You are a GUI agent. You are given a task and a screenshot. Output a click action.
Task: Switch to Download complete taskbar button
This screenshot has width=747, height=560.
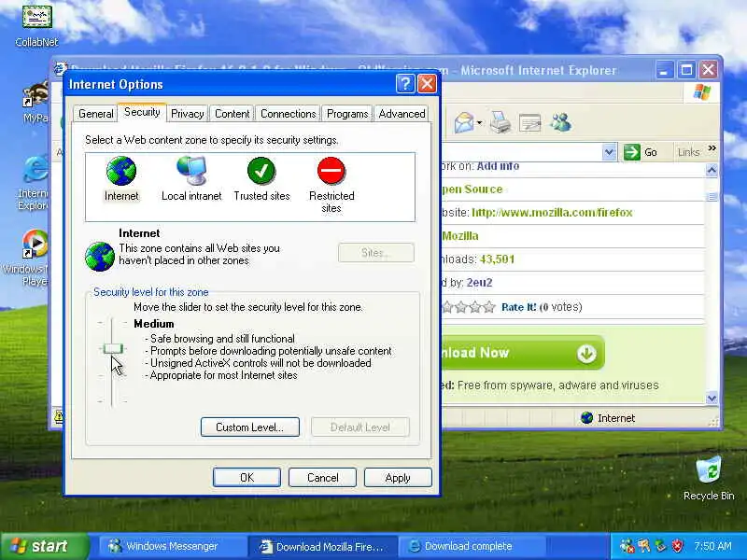(x=472, y=546)
